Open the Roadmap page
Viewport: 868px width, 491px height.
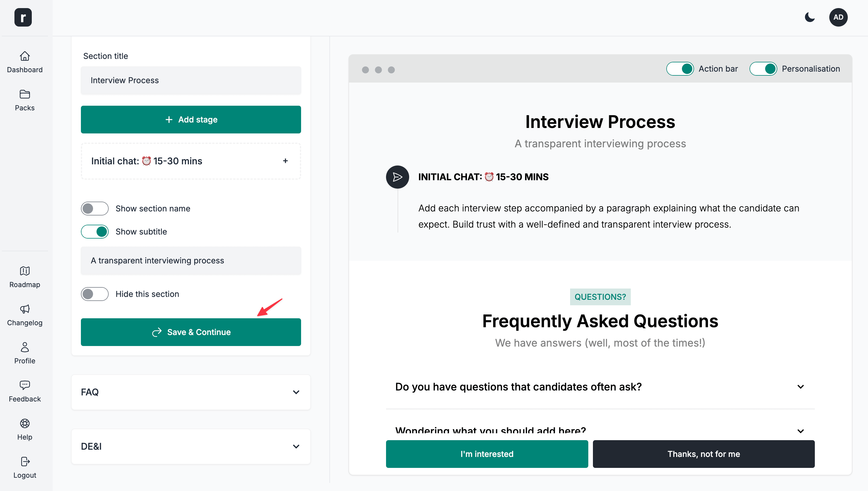pos(25,277)
